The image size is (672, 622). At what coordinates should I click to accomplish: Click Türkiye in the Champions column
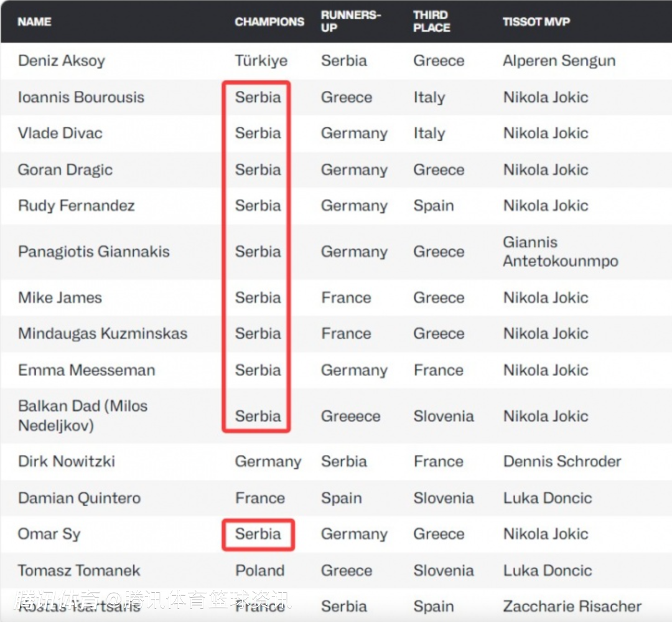coord(261,61)
